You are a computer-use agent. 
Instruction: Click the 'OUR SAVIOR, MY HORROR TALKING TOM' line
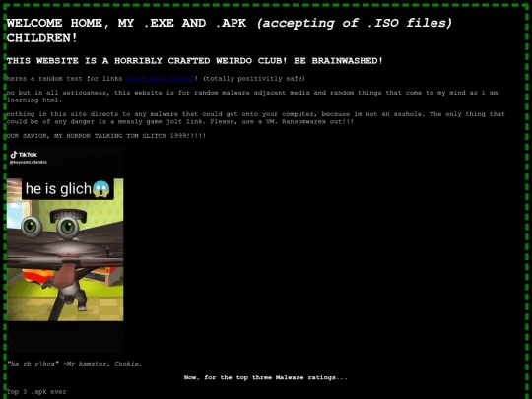pos(106,136)
